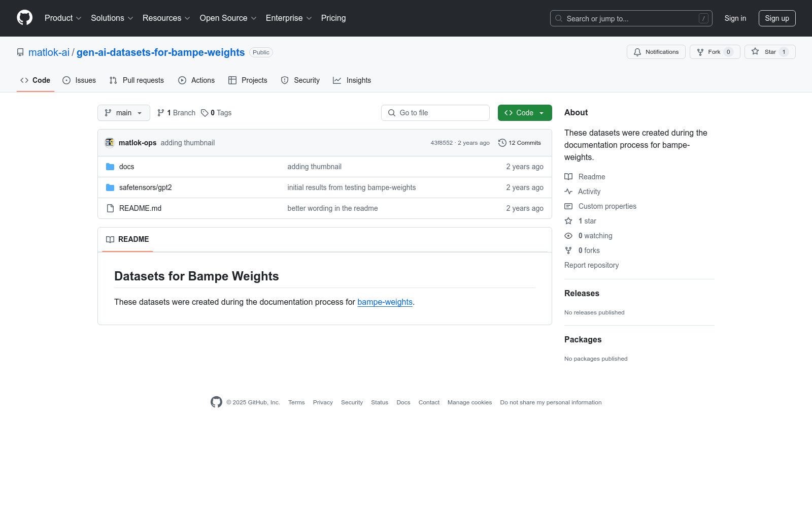
Task: Open the bampe-weights link in README
Action: coord(385,302)
